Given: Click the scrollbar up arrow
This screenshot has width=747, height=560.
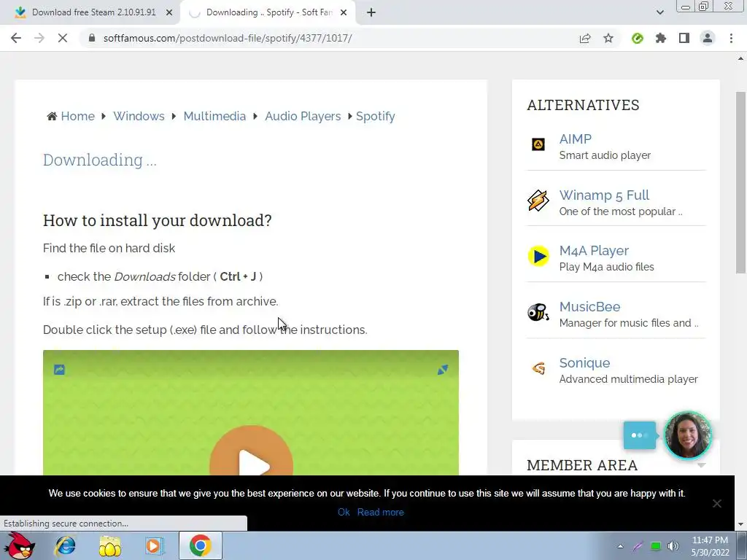Looking at the screenshot, I should pyautogui.click(x=740, y=59).
